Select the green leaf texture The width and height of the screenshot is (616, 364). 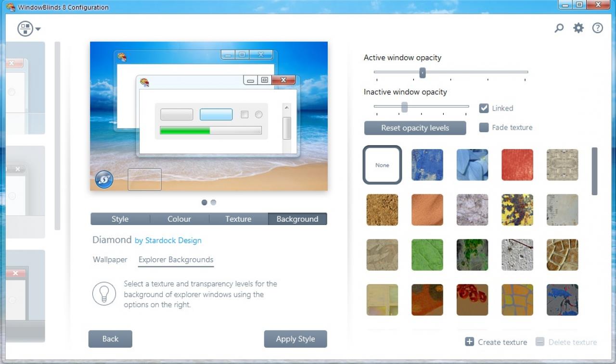pyautogui.click(x=427, y=255)
